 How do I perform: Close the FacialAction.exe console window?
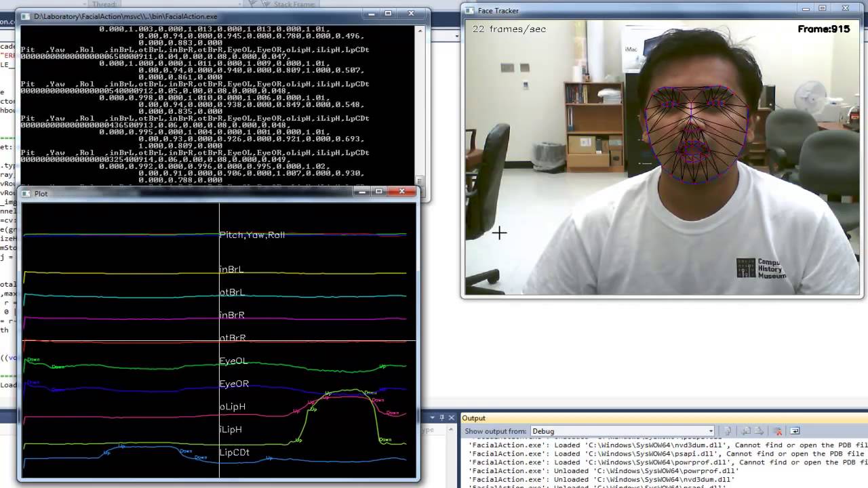(x=411, y=14)
